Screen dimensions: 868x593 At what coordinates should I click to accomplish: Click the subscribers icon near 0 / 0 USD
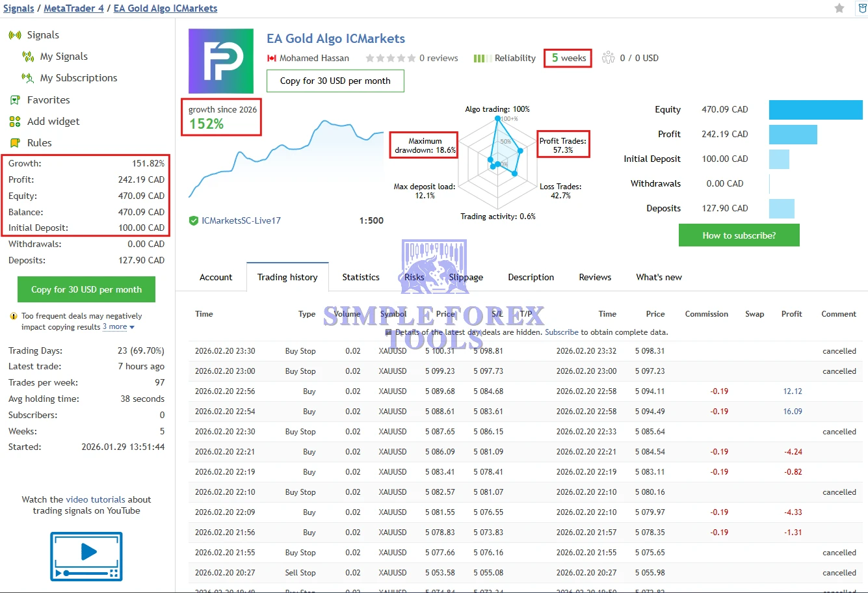608,57
